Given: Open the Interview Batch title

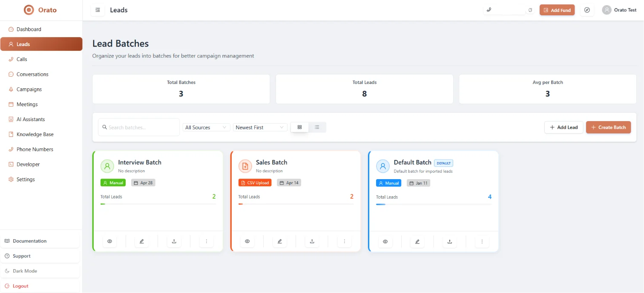Looking at the screenshot, I should click(x=140, y=162).
